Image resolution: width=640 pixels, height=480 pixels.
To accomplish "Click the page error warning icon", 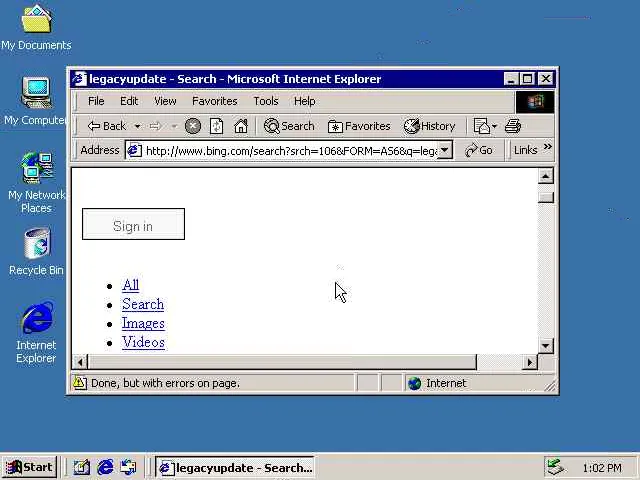I will pyautogui.click(x=80, y=383).
